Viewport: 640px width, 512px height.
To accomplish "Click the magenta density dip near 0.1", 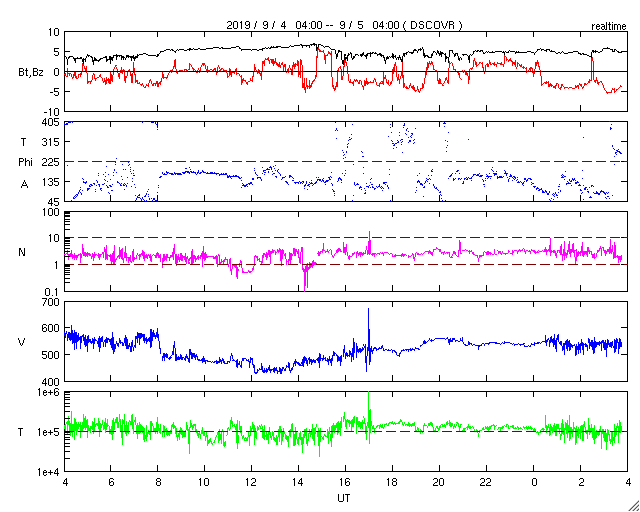I will click(x=305, y=280).
